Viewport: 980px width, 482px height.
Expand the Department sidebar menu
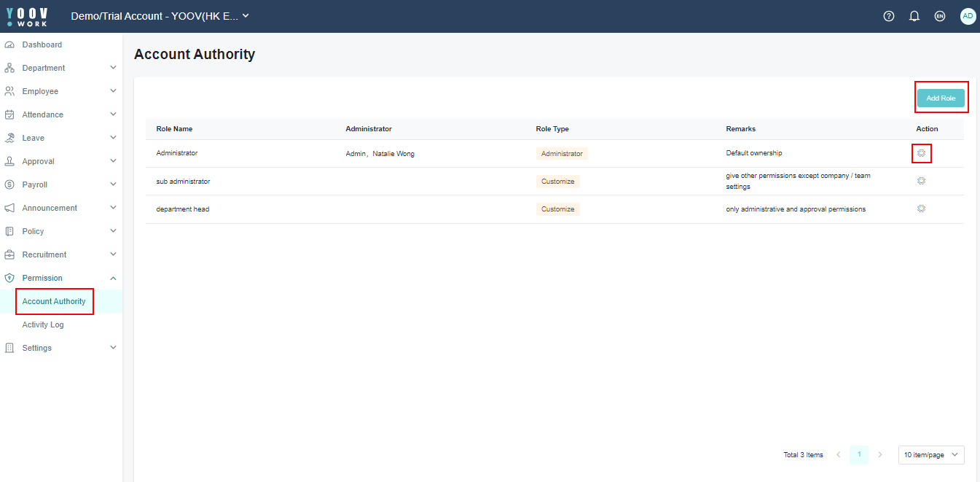(x=60, y=68)
